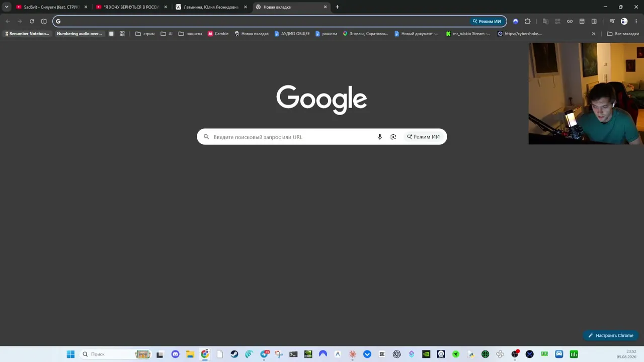The image size is (644, 362).
Task: Open the taskbar clock and date
Action: coord(627,354)
